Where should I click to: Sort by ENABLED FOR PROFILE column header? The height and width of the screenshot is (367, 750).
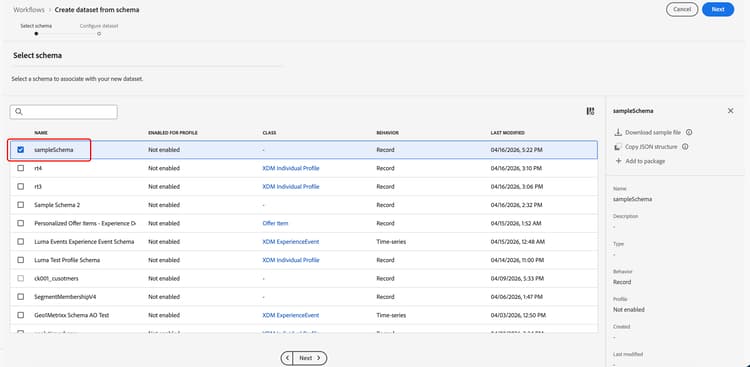[173, 133]
